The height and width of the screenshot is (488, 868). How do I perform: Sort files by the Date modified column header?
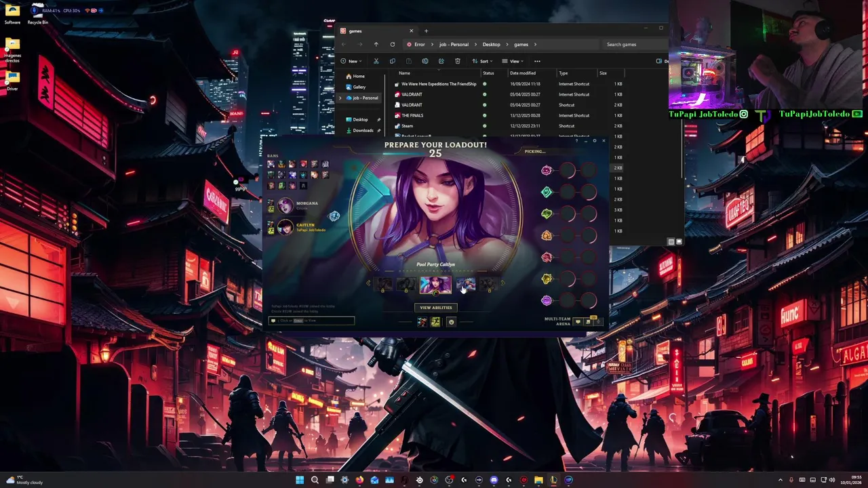click(523, 73)
